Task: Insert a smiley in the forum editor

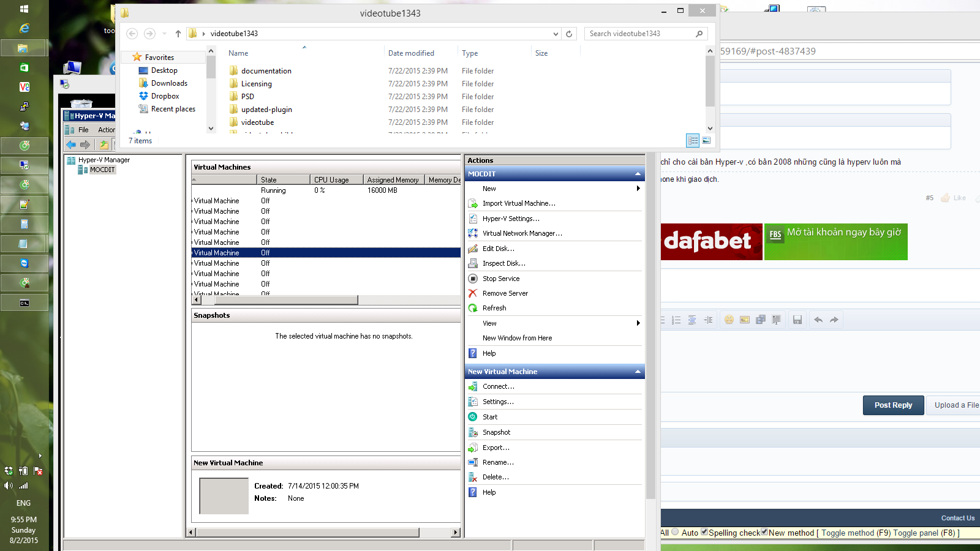Action: pos(729,320)
